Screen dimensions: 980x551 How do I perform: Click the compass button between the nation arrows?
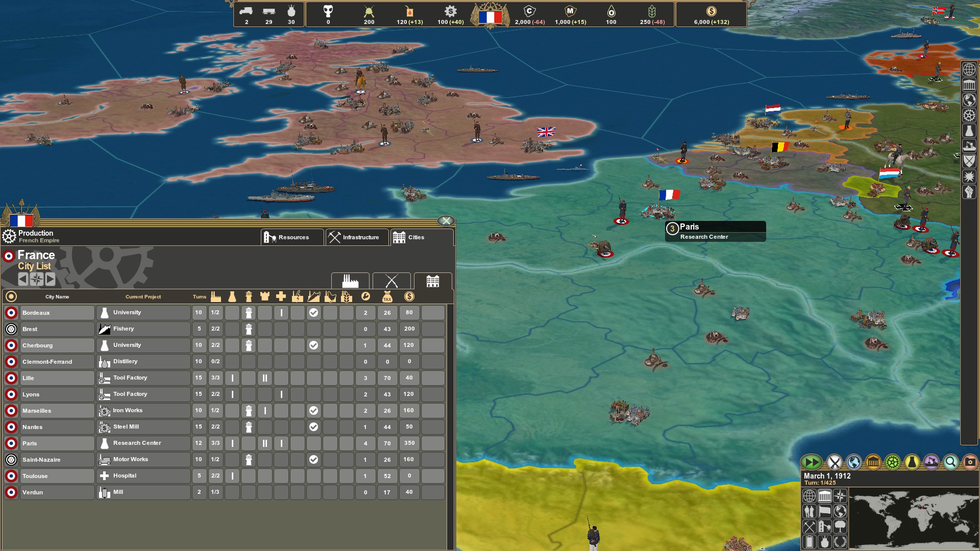pos(36,280)
